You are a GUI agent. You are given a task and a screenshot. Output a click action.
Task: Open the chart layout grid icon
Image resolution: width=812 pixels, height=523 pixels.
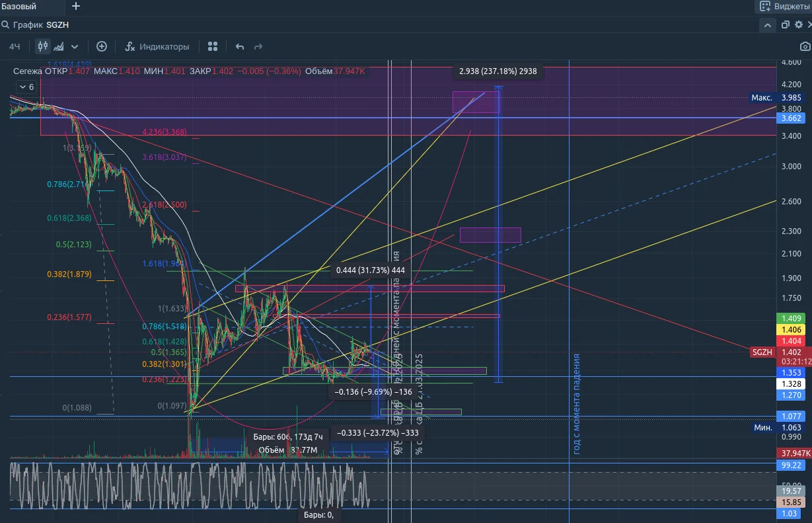point(213,46)
